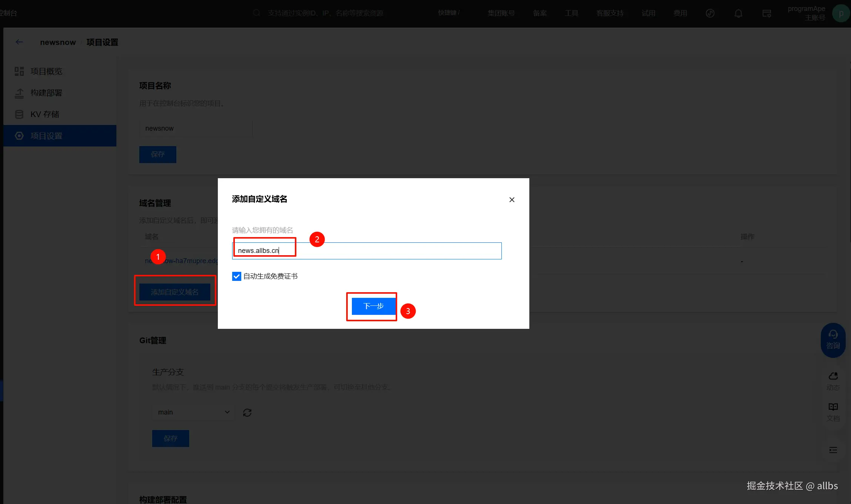851x504 pixels.
Task: Open the 咨询 support chat bubble
Action: (x=833, y=340)
